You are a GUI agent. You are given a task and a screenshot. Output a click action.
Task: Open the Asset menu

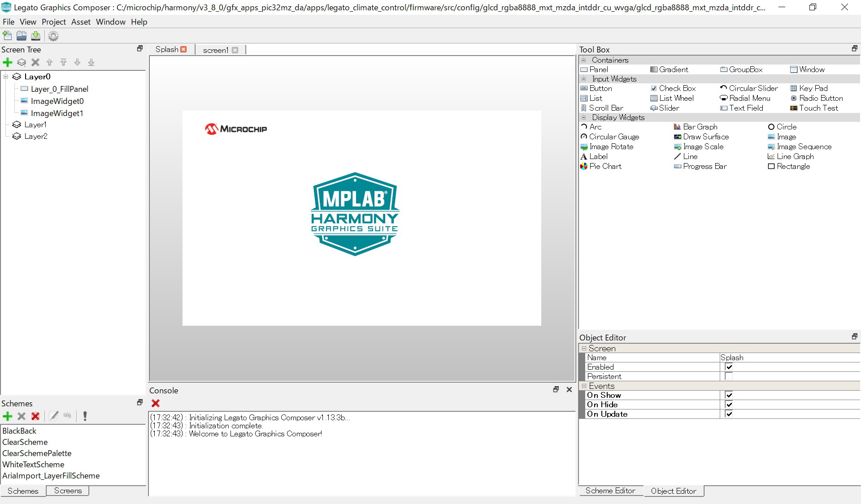pos(81,22)
